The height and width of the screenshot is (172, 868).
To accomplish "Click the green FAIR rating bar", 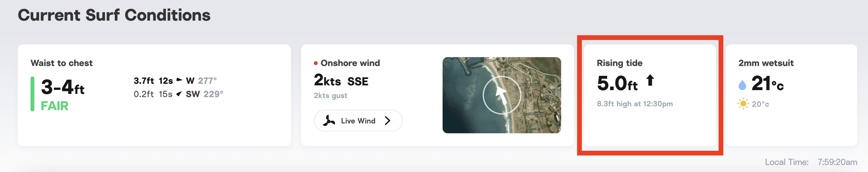I will point(32,94).
